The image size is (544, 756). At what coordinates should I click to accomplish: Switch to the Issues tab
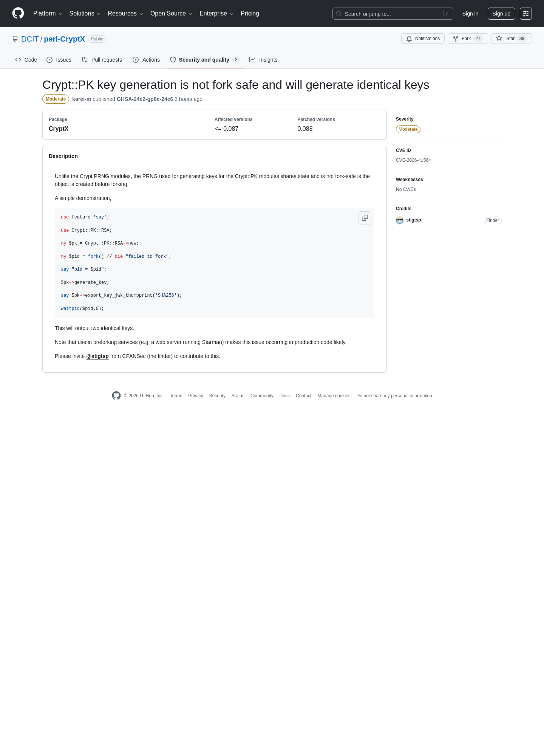[59, 60]
